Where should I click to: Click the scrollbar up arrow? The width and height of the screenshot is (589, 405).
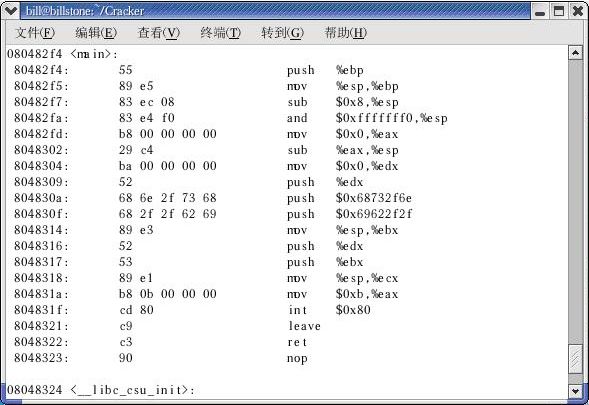(x=575, y=53)
